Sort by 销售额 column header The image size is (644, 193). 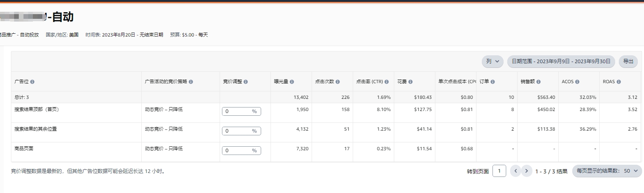pos(528,82)
